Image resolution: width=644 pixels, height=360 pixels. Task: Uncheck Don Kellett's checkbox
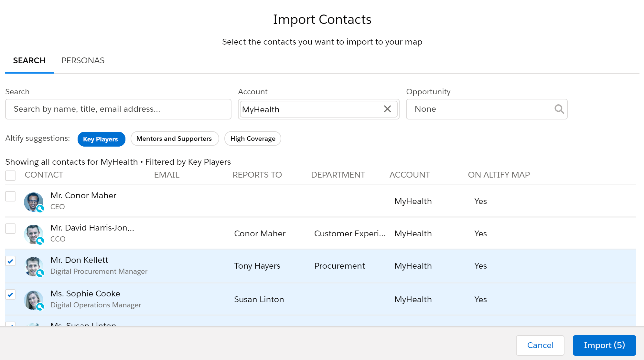[x=10, y=261]
